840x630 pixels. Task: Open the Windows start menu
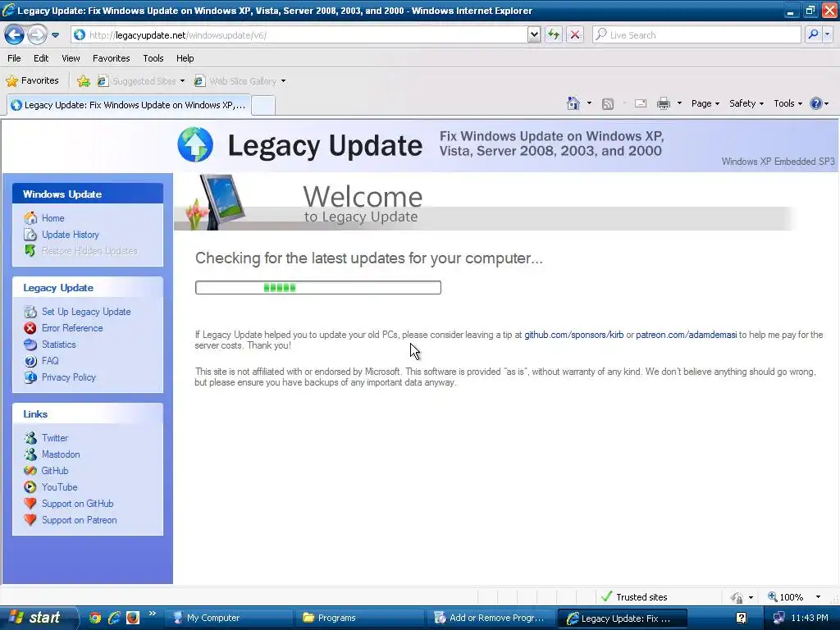[x=38, y=618]
